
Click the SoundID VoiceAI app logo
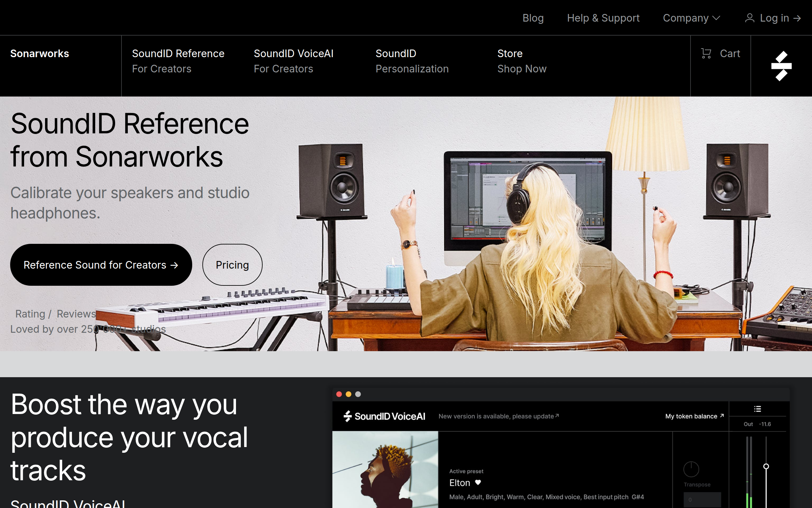pos(384,416)
